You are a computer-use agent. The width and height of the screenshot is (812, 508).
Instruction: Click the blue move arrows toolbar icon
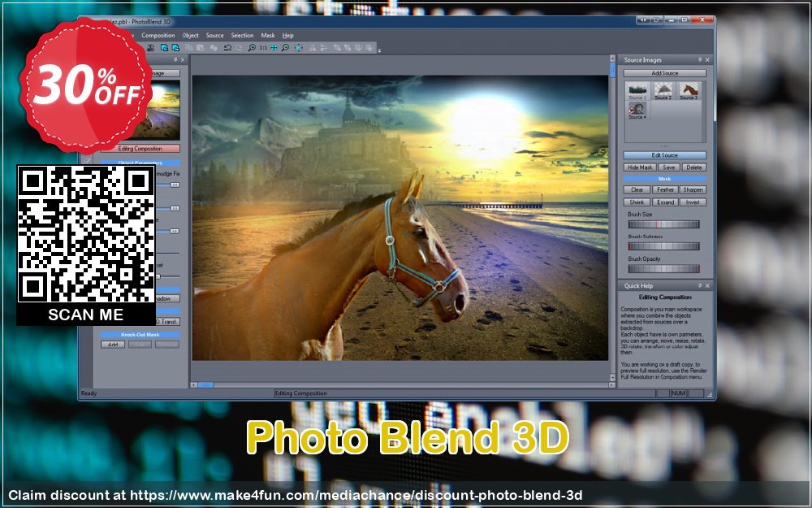coord(299,48)
